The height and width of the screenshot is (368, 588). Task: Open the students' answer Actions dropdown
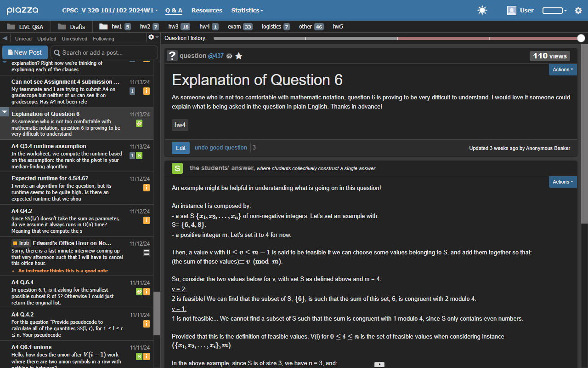pyautogui.click(x=563, y=182)
